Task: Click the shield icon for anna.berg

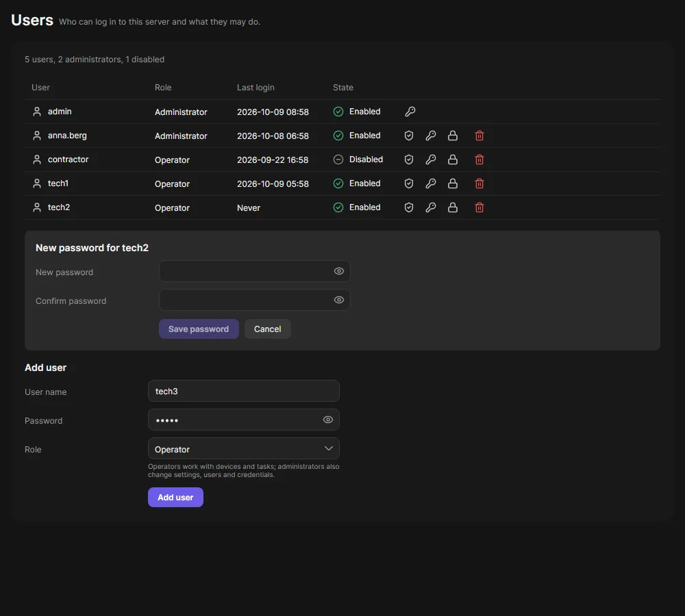Action: click(408, 136)
